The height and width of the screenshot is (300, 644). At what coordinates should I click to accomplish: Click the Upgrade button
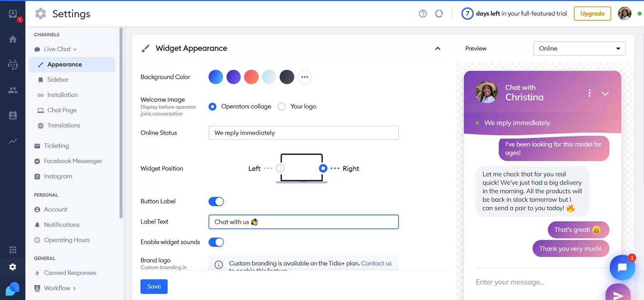click(x=592, y=14)
